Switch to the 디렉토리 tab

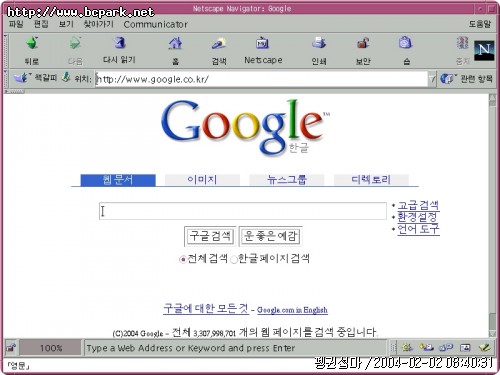[371, 180]
